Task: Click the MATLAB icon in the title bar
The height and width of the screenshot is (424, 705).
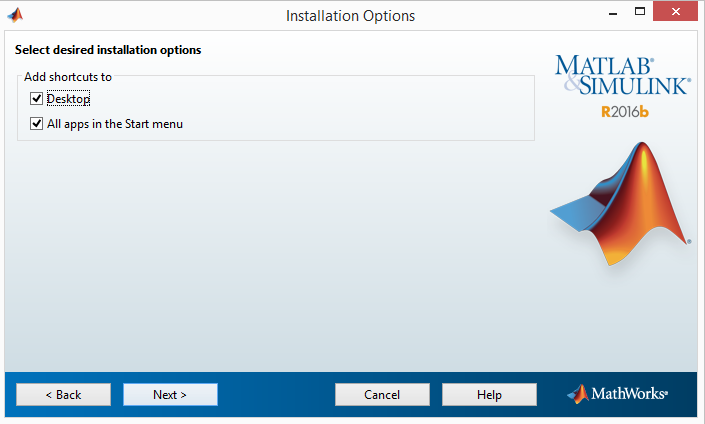Action: (15, 15)
